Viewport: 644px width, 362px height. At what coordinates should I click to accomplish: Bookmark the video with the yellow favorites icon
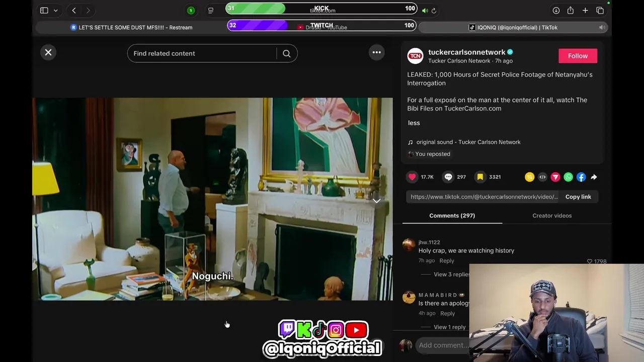coord(480,177)
